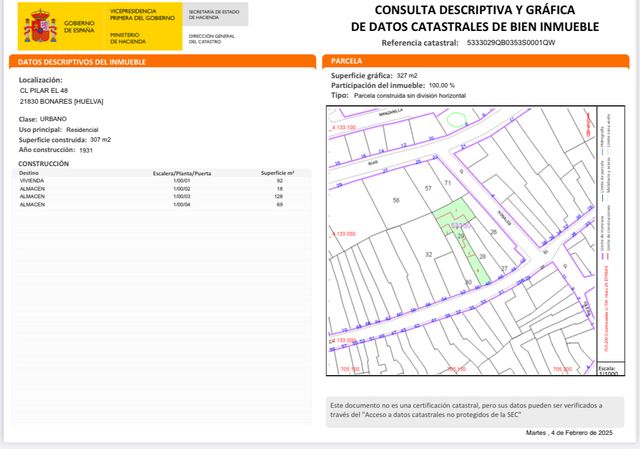Select parcel number 32 on the map
The height and width of the screenshot is (449, 640).
(x=428, y=255)
